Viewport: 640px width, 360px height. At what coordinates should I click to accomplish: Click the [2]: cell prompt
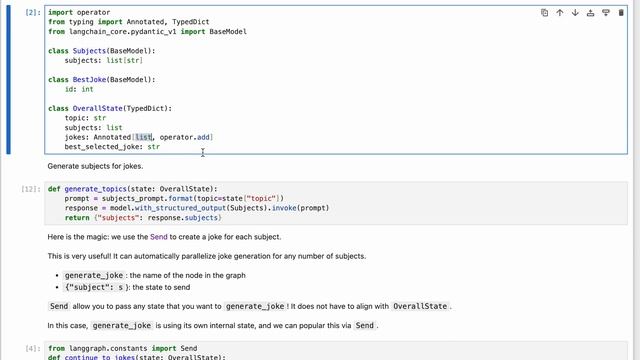(x=33, y=12)
